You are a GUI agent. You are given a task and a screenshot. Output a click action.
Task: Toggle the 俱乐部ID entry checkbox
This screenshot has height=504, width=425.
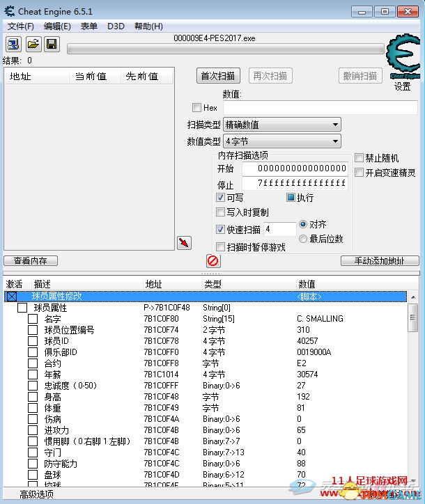(33, 352)
